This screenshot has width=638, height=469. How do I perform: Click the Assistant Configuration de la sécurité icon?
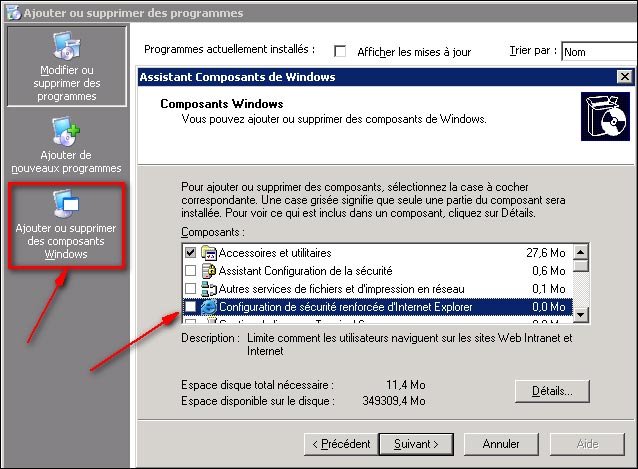click(209, 271)
